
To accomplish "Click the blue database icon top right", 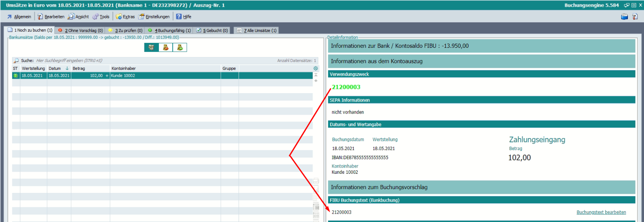I will point(624,17).
